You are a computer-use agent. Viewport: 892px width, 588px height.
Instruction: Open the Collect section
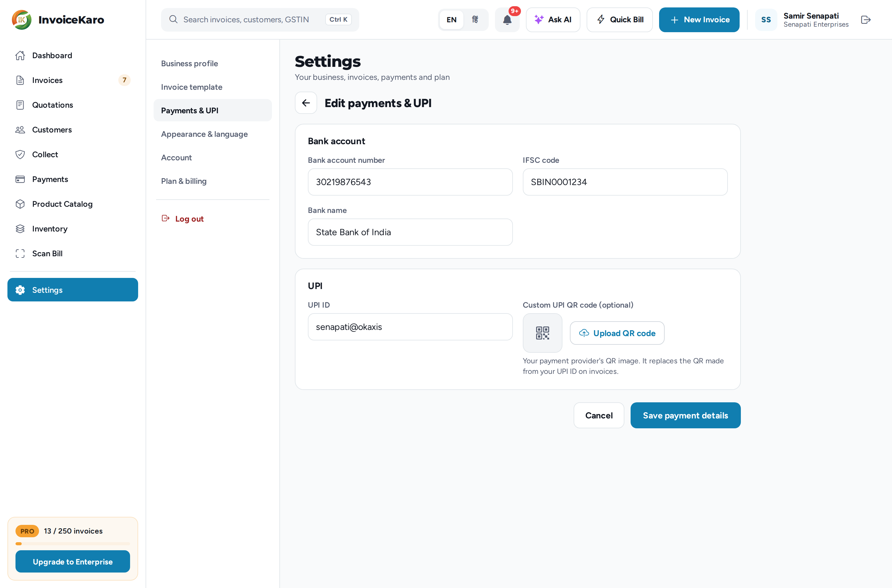[x=73, y=154]
